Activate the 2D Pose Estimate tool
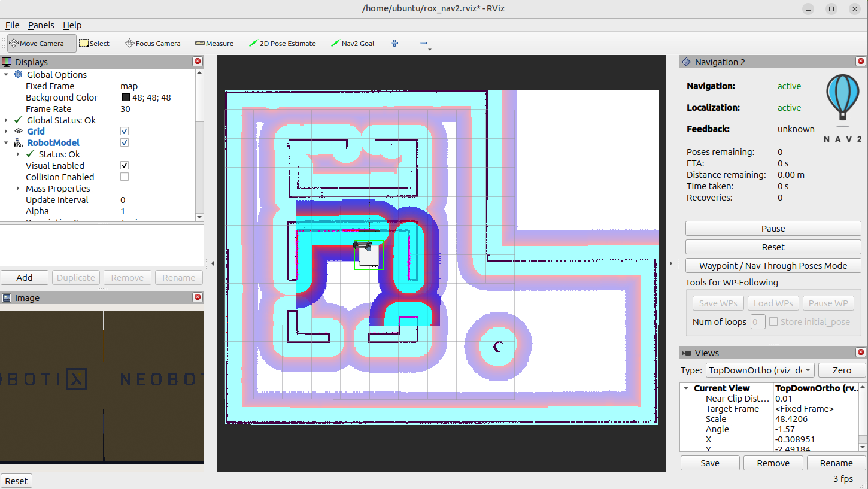 (x=283, y=43)
